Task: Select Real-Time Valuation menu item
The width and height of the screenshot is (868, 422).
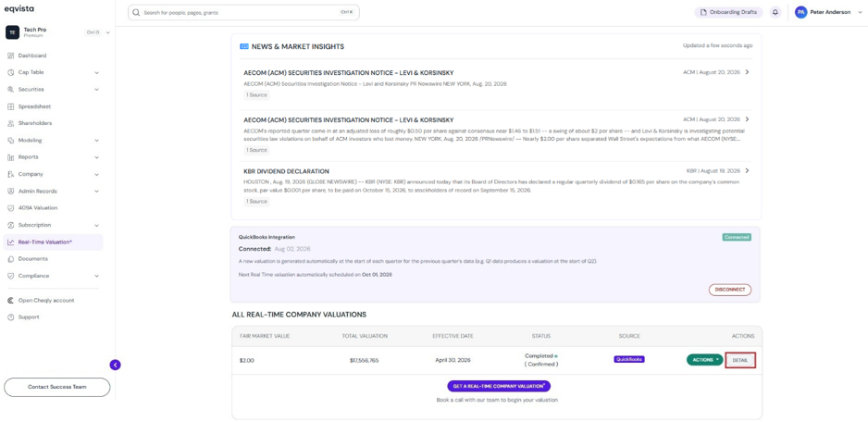Action: (53, 242)
